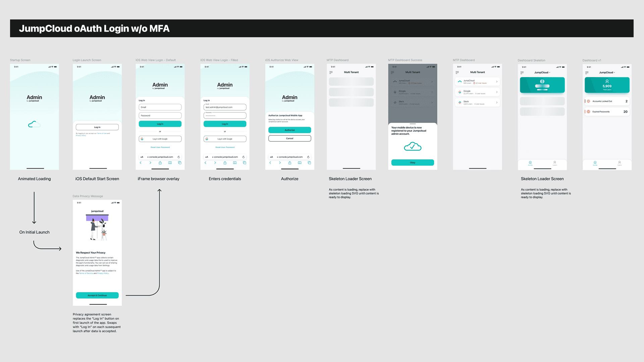This screenshot has width=644, height=362.
Task: Open Google tenant row in MTP Dashboard
Action: 477,92
